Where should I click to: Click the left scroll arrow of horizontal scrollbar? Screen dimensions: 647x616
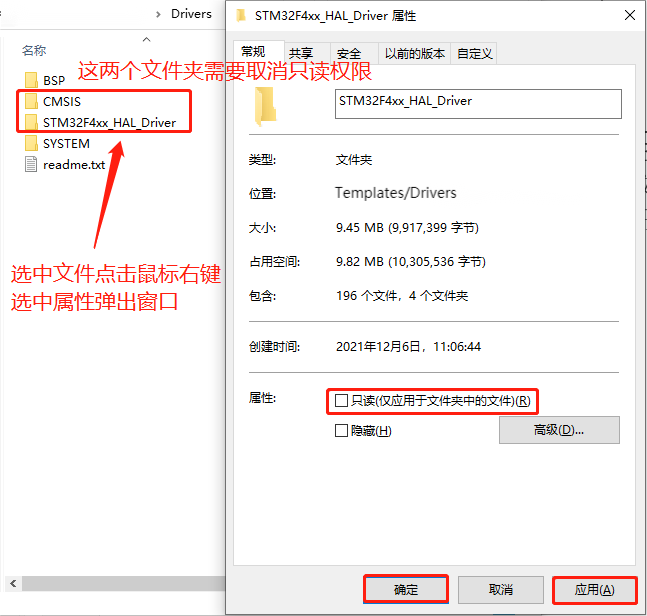point(13,583)
